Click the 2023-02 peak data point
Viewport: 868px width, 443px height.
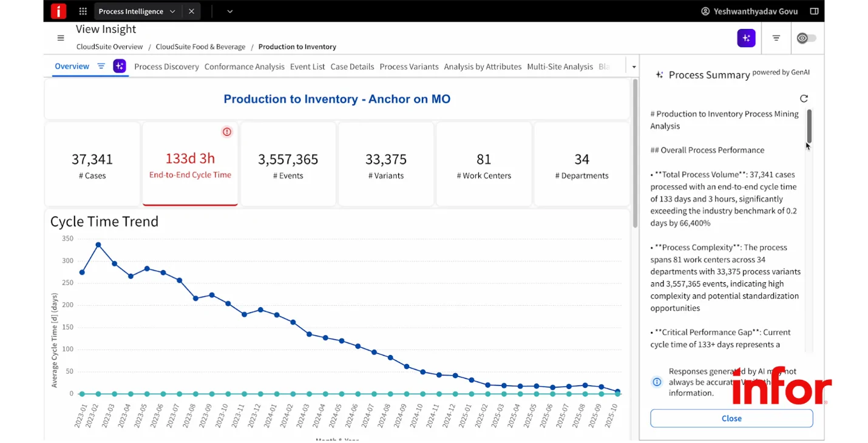[98, 245]
